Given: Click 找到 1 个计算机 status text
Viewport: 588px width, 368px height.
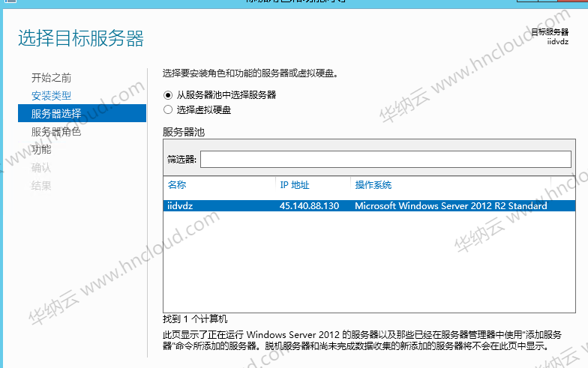Looking at the screenshot, I should pos(195,319).
